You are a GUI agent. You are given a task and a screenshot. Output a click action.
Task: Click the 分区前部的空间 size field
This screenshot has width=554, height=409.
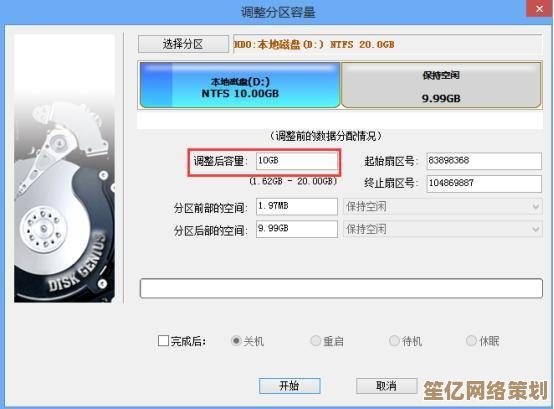297,206
